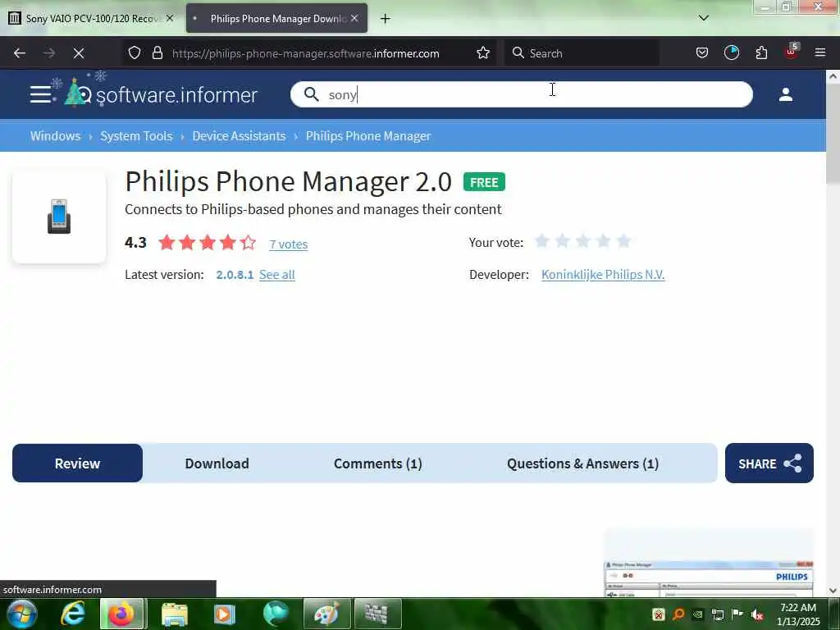Open the uBlock extension icon with badge
840x630 pixels.
pyautogui.click(x=792, y=52)
